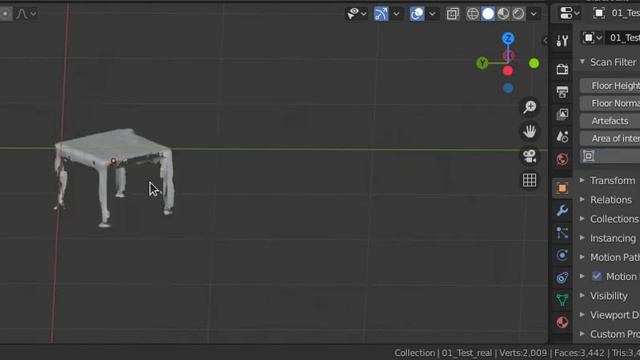Toggle the camera view button

(x=530, y=156)
